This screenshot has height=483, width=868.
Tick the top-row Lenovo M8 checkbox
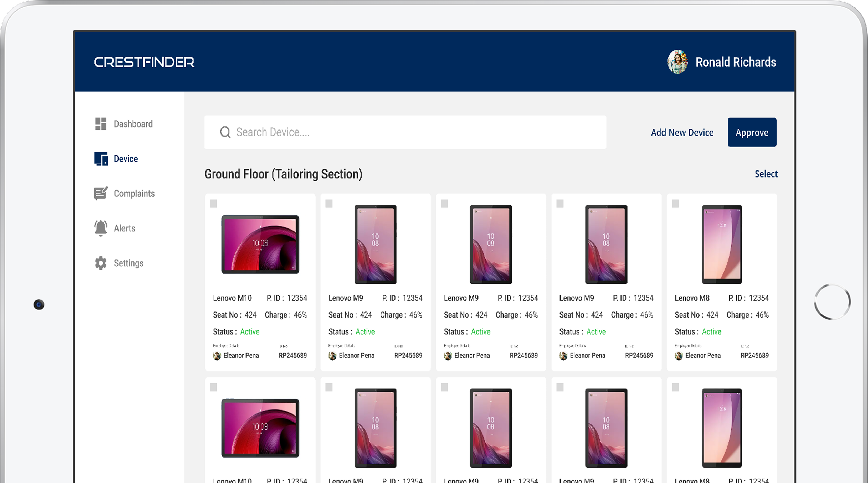[675, 204]
